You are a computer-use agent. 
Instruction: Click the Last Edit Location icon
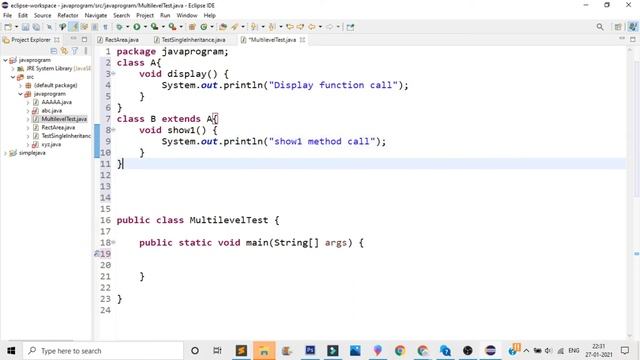tap(290, 27)
